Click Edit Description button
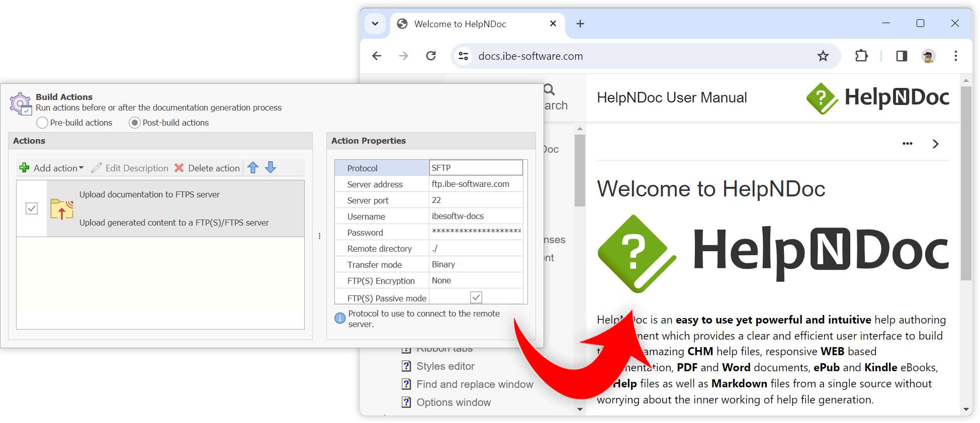This screenshot has width=980, height=423. click(130, 168)
